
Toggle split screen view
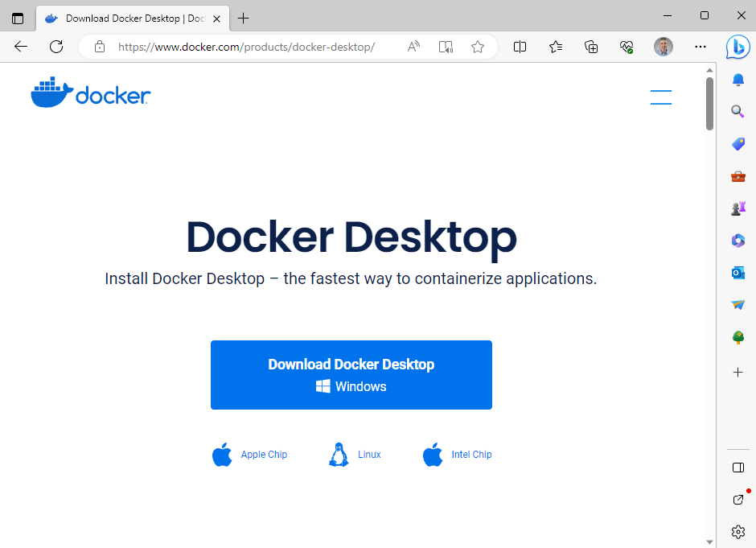[520, 47]
